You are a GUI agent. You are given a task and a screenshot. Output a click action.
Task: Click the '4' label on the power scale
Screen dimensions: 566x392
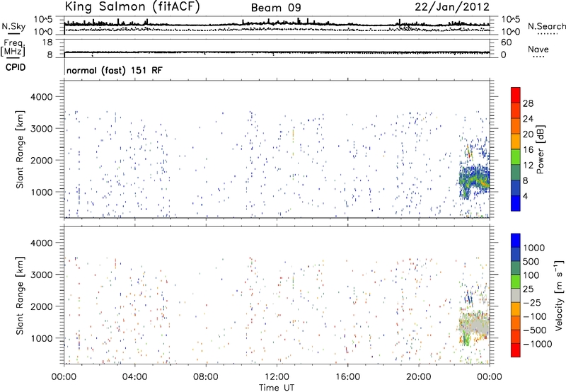pyautogui.click(x=526, y=196)
